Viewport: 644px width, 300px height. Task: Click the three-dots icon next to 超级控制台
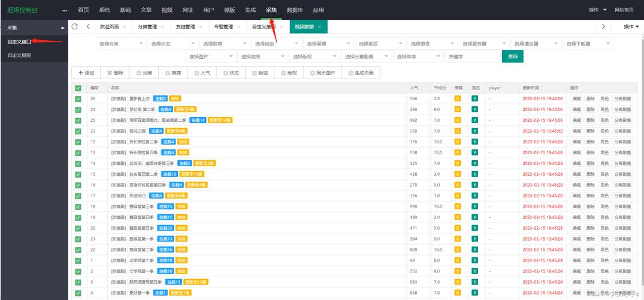65,10
